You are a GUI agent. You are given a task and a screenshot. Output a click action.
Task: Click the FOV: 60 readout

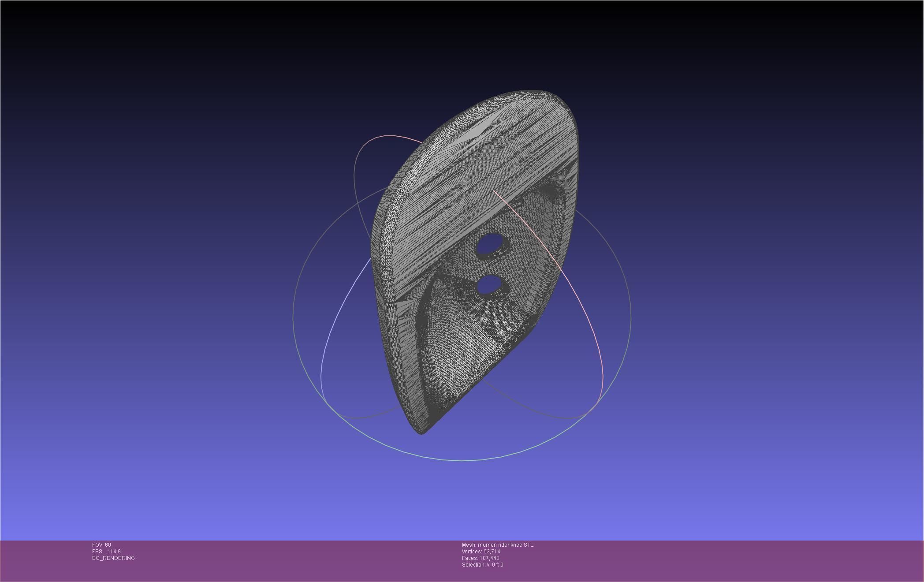101,545
